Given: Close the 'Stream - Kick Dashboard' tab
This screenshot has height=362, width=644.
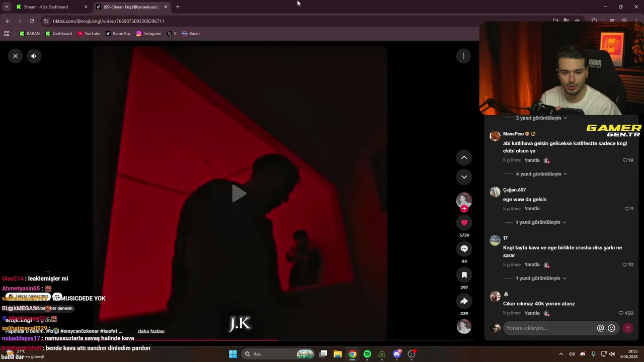Looking at the screenshot, I should pyautogui.click(x=86, y=7).
